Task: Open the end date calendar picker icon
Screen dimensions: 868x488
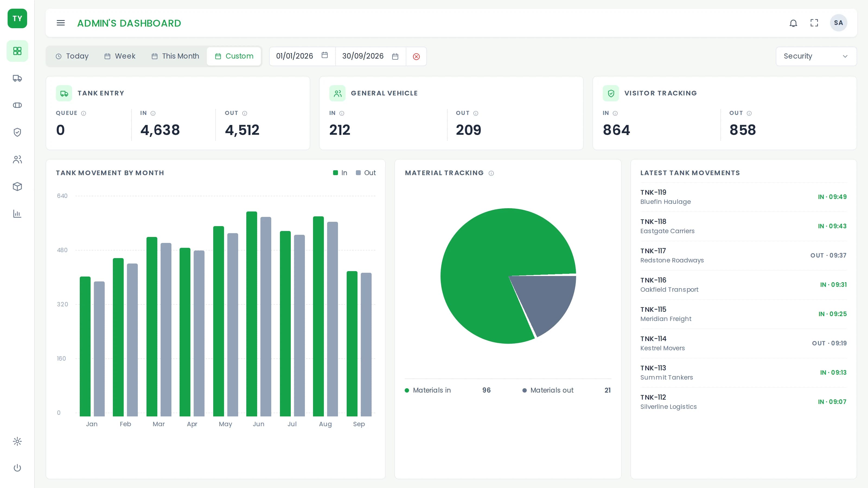Action: (395, 57)
